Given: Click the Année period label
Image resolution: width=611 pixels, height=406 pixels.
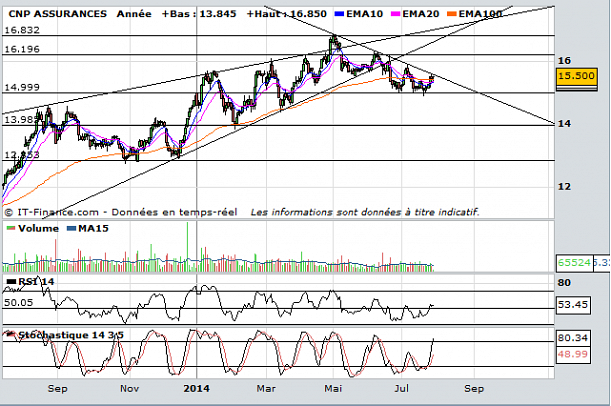Looking at the screenshot, I should (x=134, y=14).
